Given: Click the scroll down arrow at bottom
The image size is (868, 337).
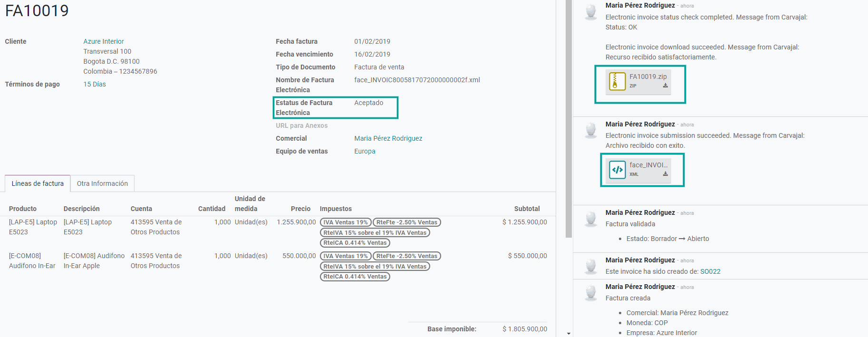Looking at the screenshot, I should 569,334.
